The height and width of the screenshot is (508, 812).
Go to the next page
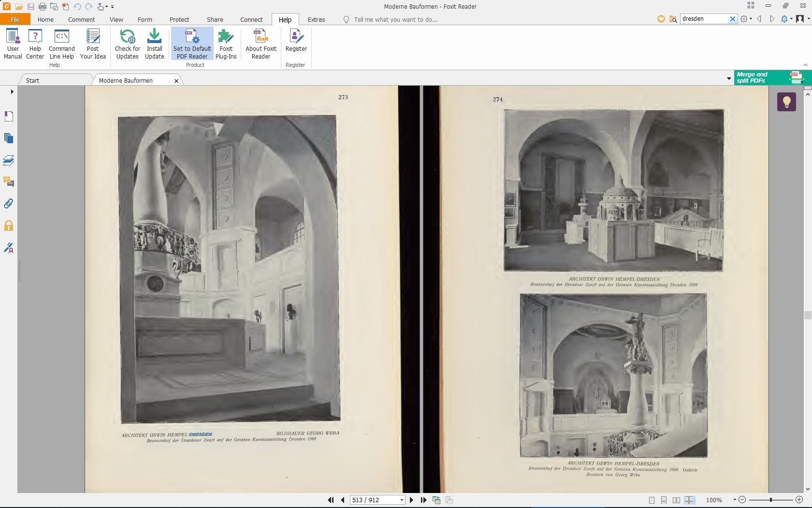point(411,500)
